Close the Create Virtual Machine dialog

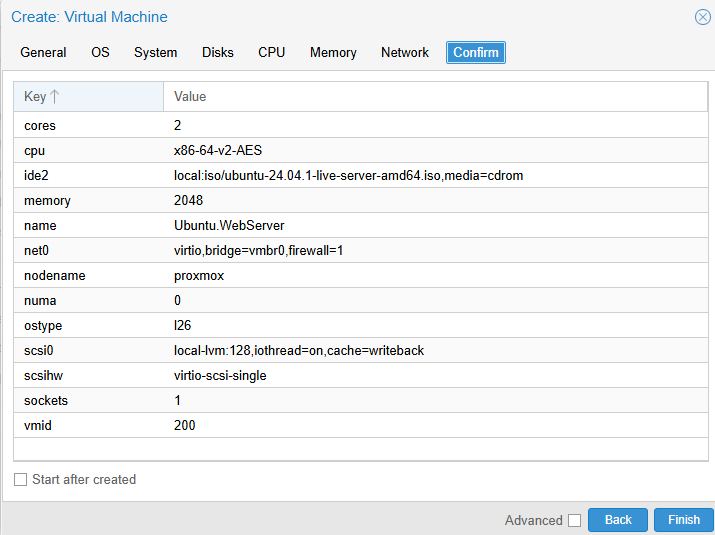click(702, 17)
